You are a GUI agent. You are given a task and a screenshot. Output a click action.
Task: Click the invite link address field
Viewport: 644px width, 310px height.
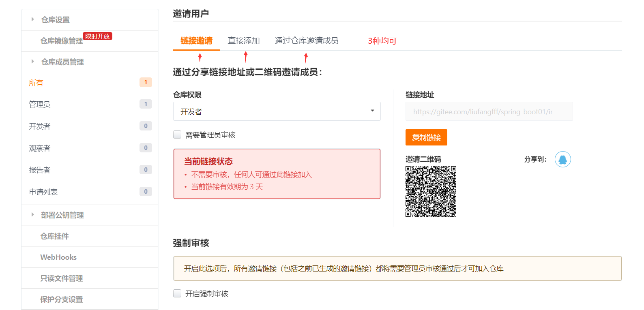coord(489,111)
